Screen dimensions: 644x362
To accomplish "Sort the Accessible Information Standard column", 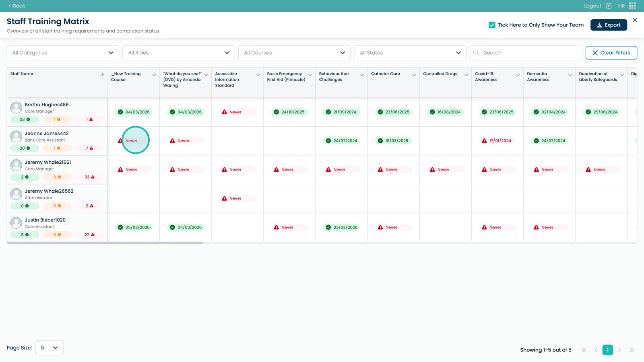I will tap(258, 74).
